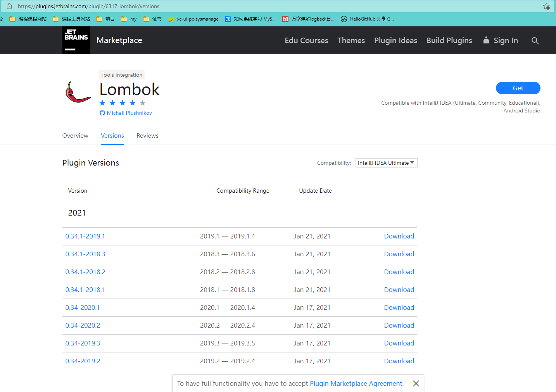Download version 0.34.1-2018.3
This screenshot has height=392, width=556.
399,254
